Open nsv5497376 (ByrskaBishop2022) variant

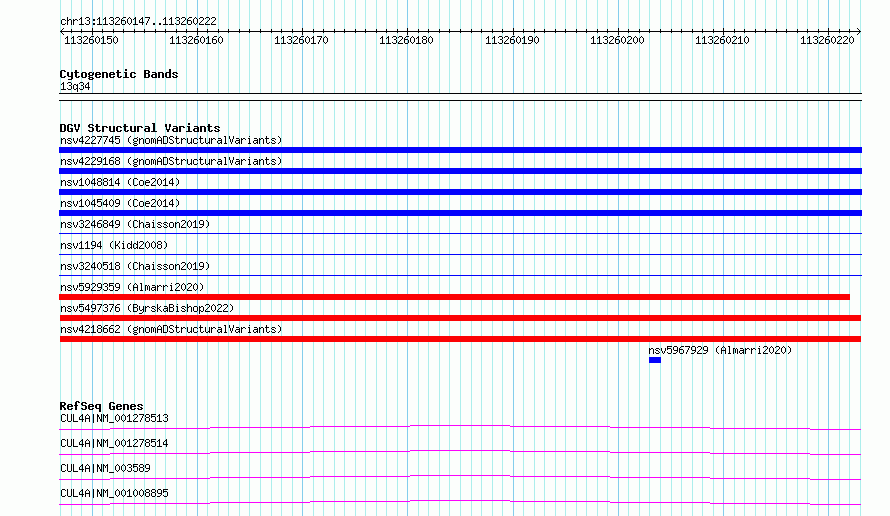[147, 308]
